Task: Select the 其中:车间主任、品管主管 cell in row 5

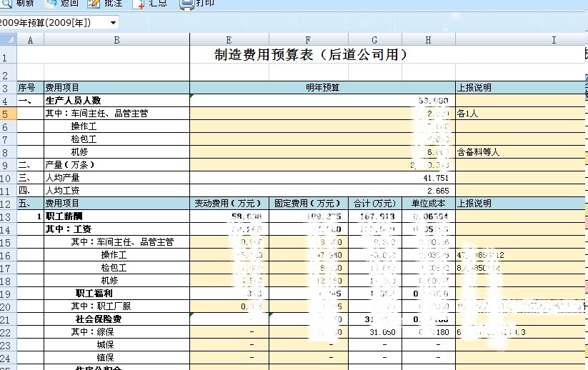Action: tap(116, 113)
